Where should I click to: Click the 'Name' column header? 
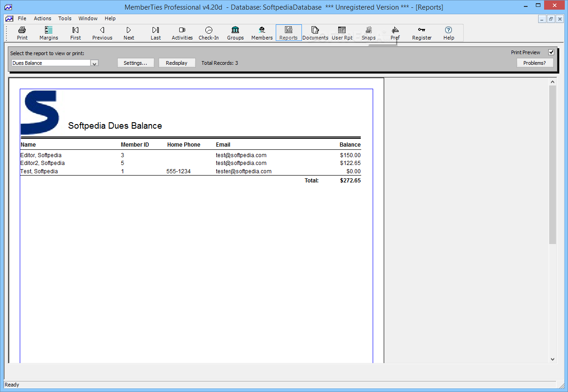click(x=28, y=145)
